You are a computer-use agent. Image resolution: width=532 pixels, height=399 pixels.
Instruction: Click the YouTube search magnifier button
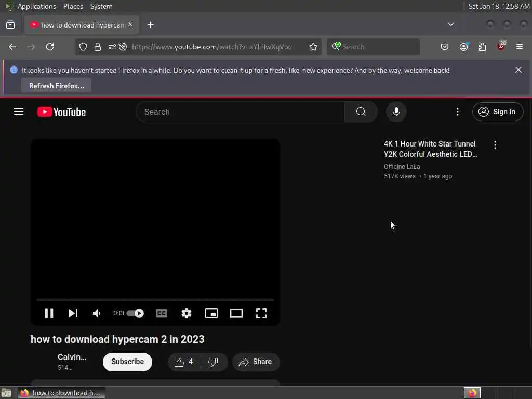pyautogui.click(x=361, y=112)
